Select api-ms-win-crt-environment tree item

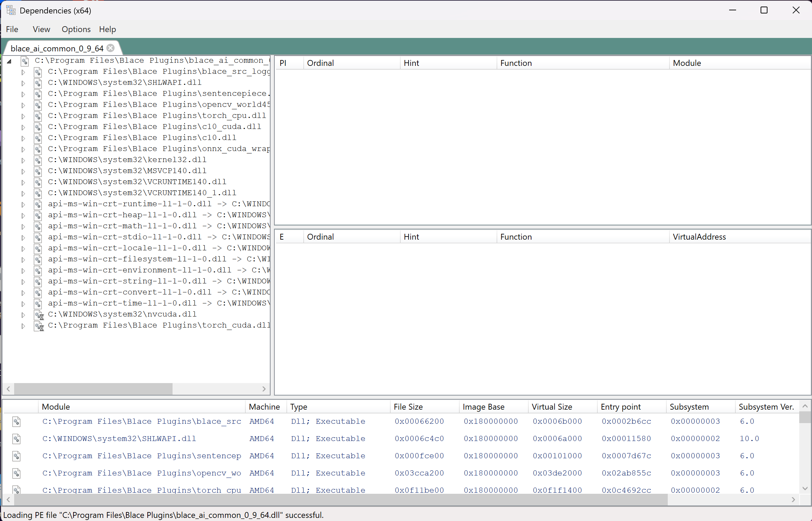(x=159, y=270)
